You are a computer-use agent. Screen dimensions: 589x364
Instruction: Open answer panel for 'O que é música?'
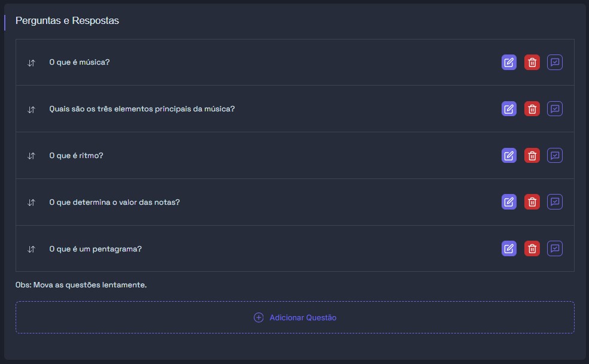tap(555, 62)
